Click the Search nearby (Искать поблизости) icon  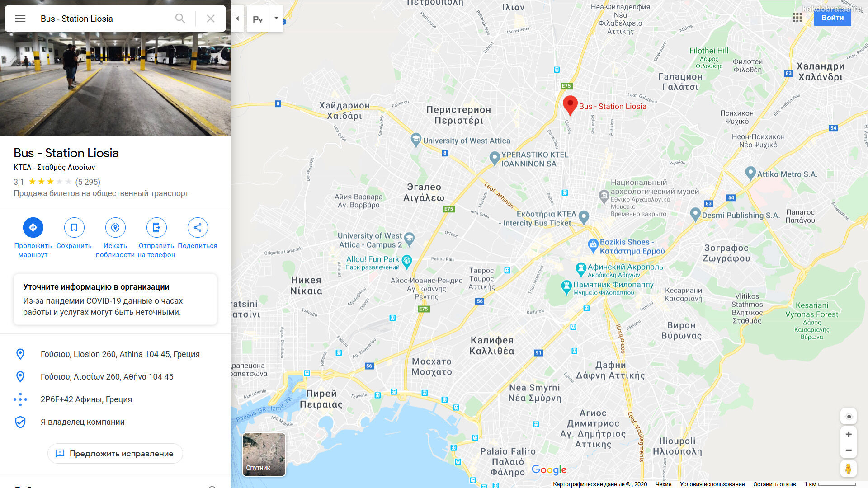coord(115,227)
